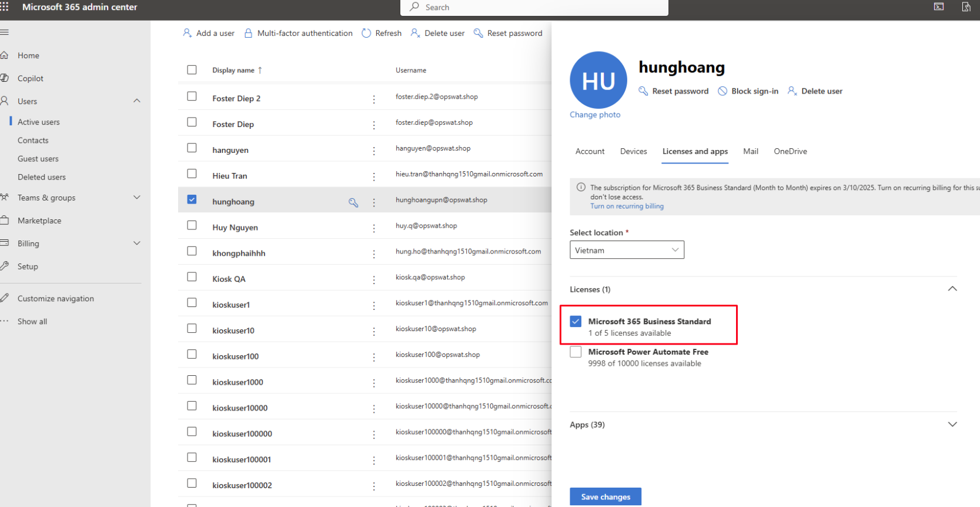Open more actions for Hieu Tran
This screenshot has width=980, height=507.
click(x=374, y=177)
